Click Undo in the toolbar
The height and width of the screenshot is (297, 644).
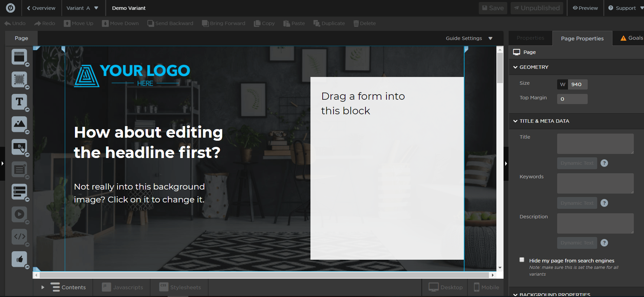click(15, 23)
